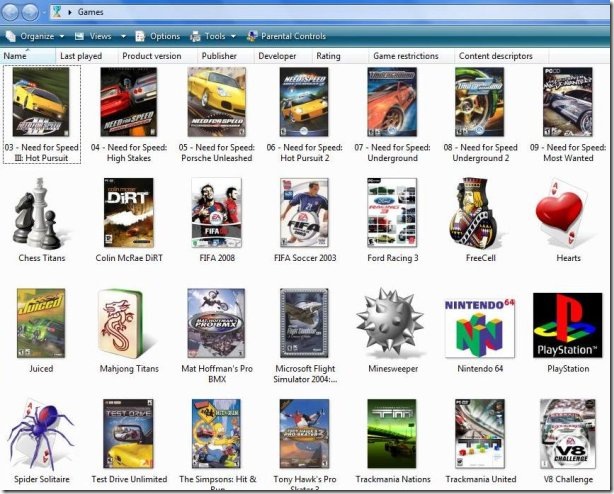Select the PlayStation logo icon

pos(568,325)
